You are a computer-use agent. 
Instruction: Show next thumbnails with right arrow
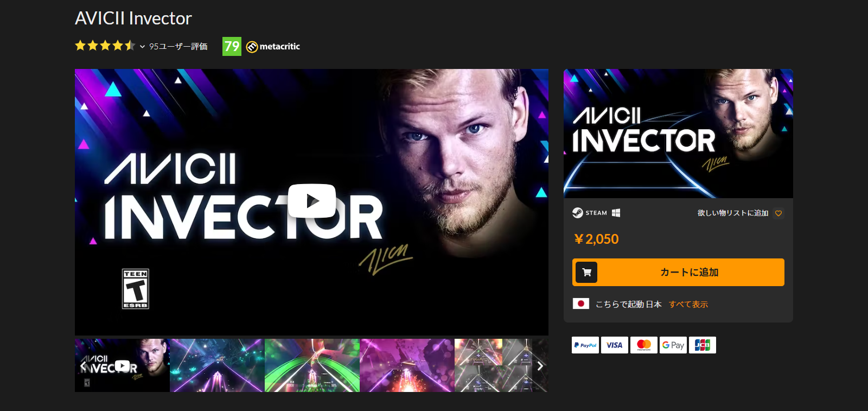click(x=540, y=366)
